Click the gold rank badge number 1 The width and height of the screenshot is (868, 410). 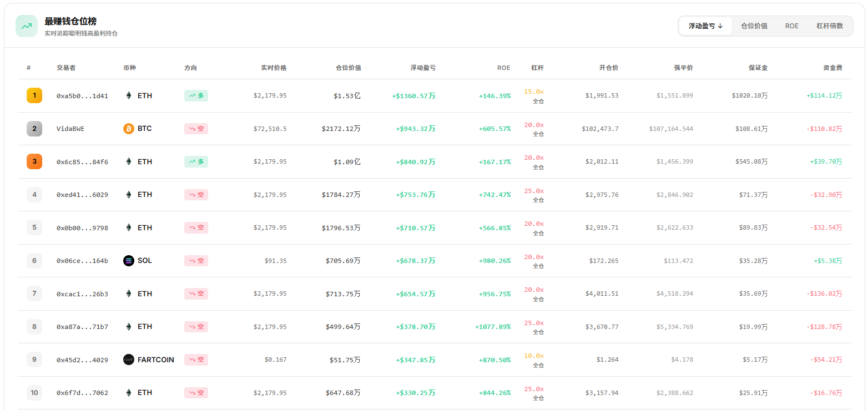34,95
